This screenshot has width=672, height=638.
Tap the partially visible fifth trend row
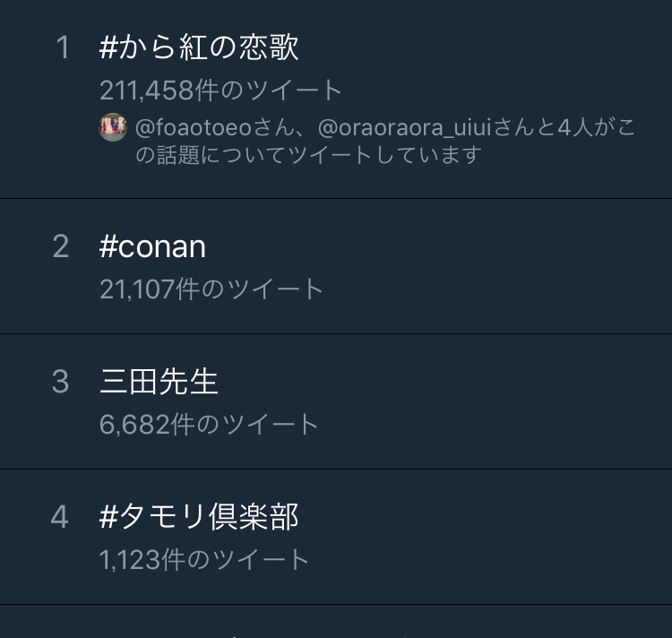pyautogui.click(x=336, y=624)
